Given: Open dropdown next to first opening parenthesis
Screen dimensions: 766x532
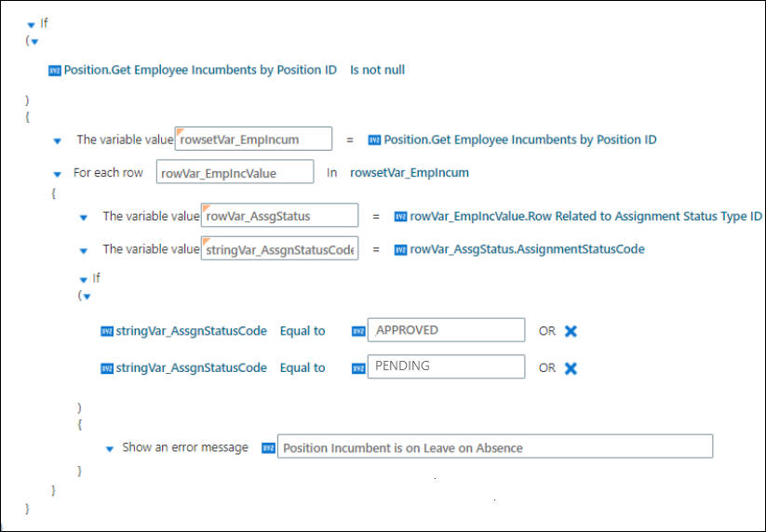Looking at the screenshot, I should click(x=34, y=42).
